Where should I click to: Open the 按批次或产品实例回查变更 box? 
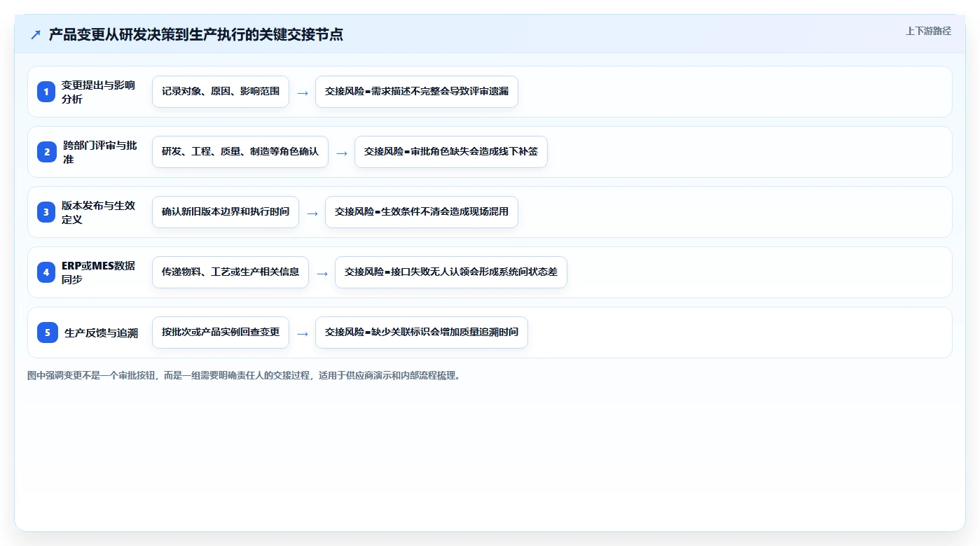pos(221,332)
